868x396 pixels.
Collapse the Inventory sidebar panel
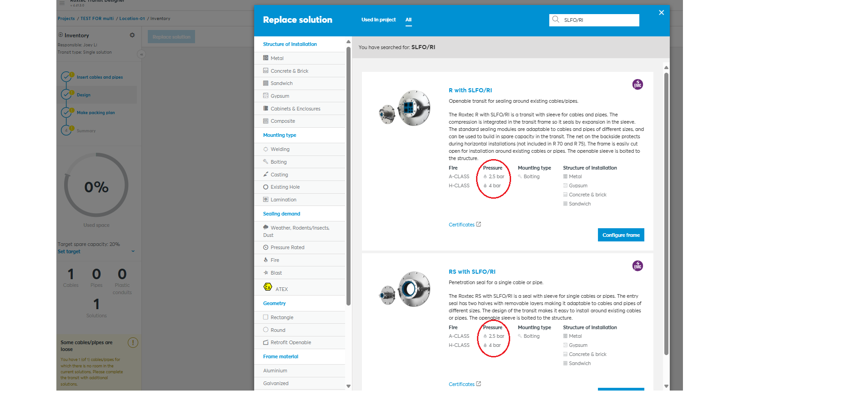click(141, 55)
